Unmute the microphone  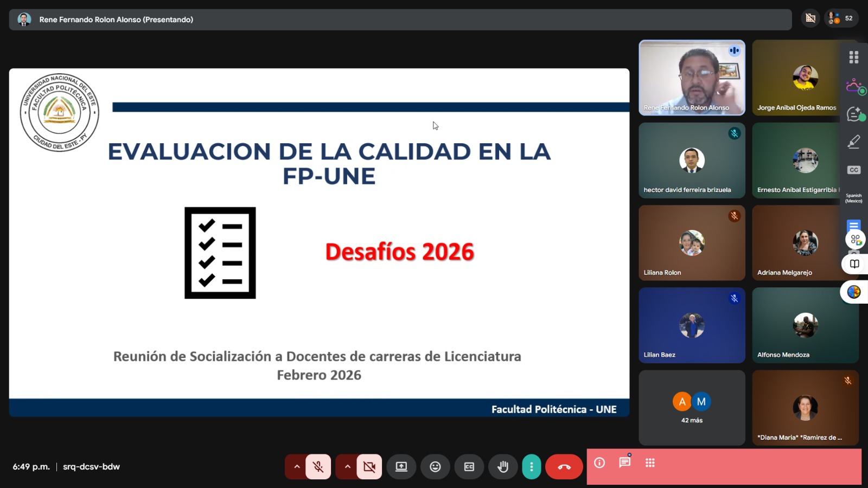tap(318, 467)
